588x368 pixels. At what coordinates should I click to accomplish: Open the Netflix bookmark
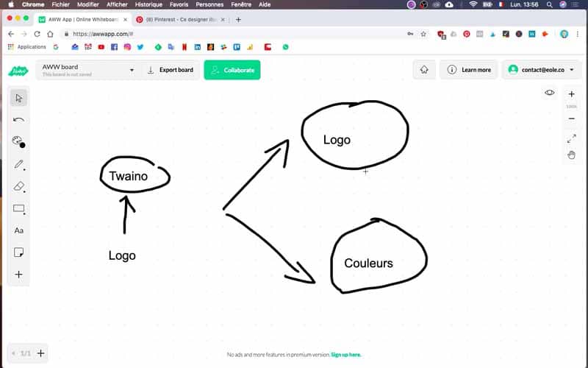[x=184, y=47]
